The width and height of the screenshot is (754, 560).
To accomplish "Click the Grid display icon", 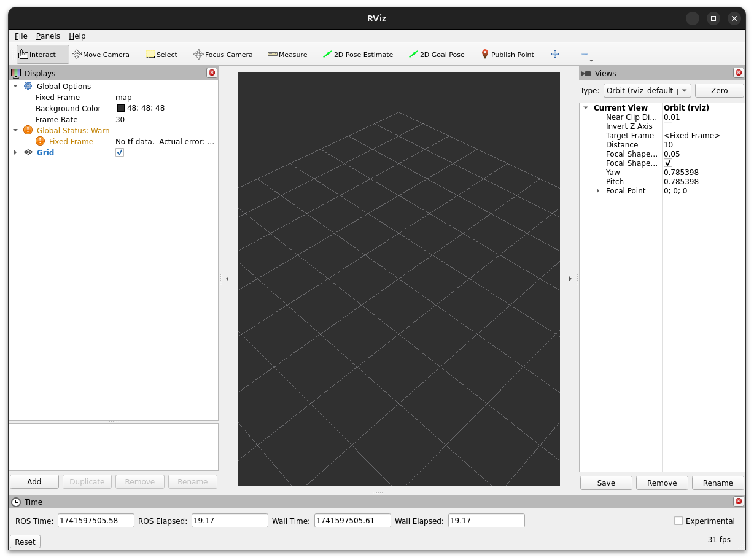I will click(x=28, y=152).
